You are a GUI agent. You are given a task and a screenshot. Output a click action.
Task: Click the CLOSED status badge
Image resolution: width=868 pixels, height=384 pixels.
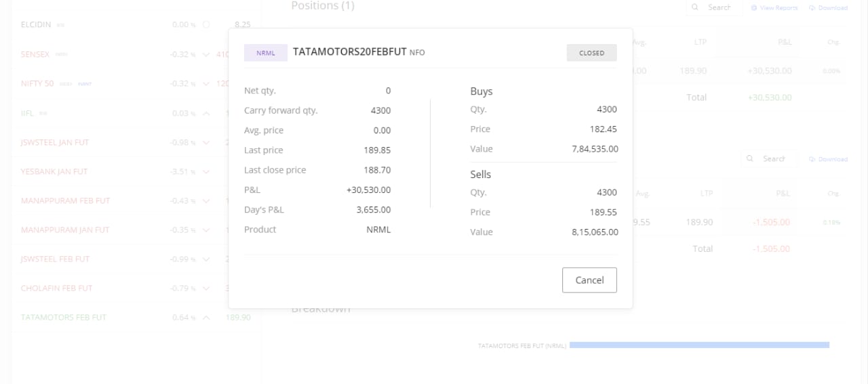coord(592,53)
